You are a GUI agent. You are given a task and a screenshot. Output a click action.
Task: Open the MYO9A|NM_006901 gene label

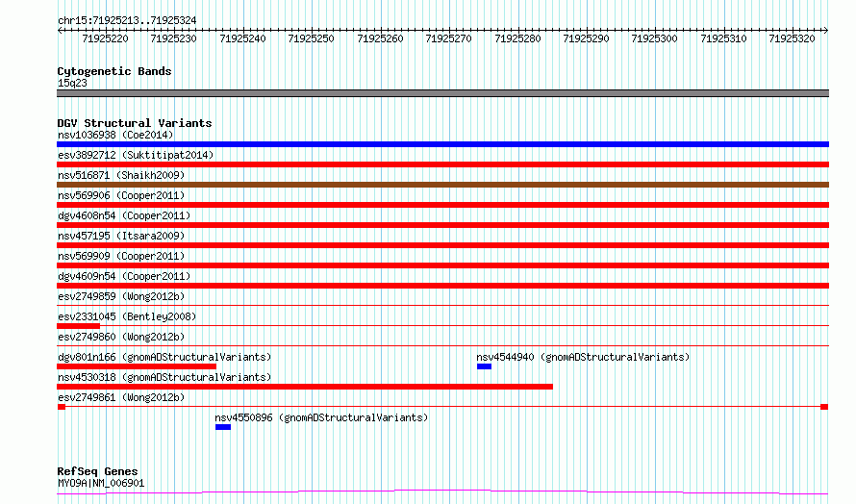click(101, 483)
